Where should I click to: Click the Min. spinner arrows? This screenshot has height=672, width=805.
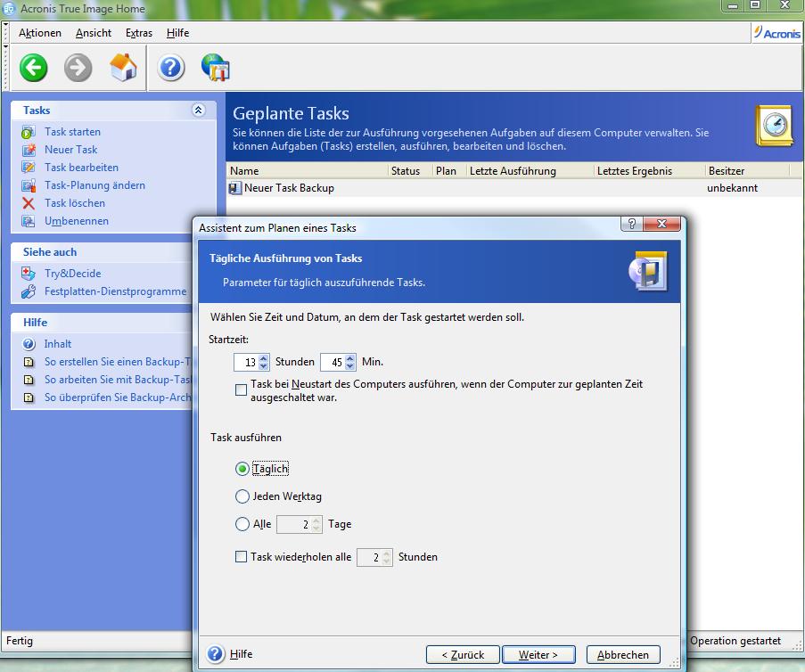click(350, 363)
